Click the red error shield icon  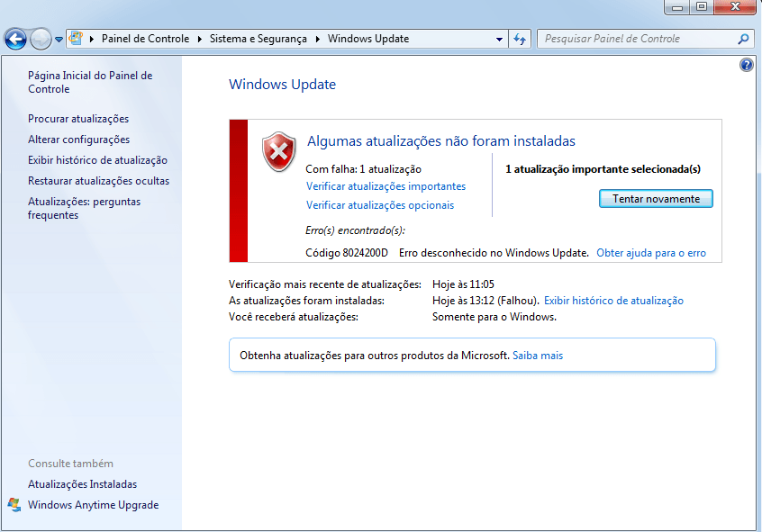[x=279, y=151]
